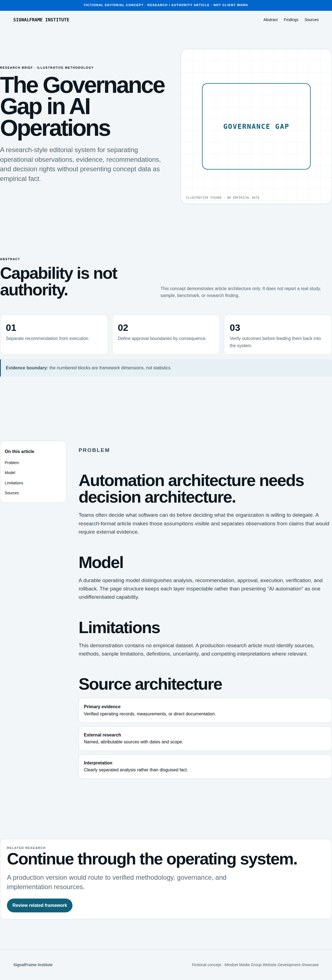The height and width of the screenshot is (980, 332).
Task: Click the External research source card
Action: (205, 738)
